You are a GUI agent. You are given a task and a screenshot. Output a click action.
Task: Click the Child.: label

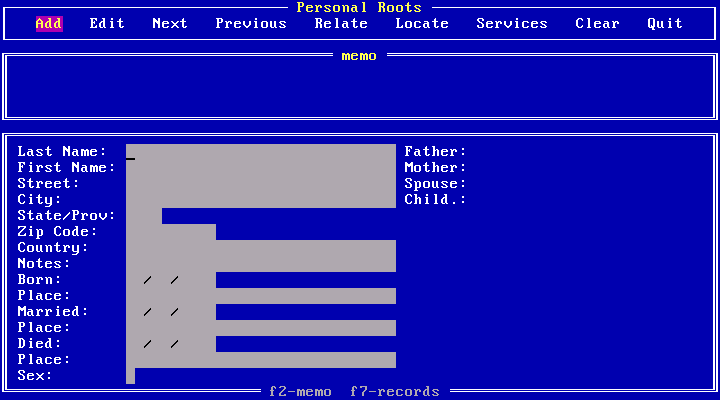click(435, 200)
